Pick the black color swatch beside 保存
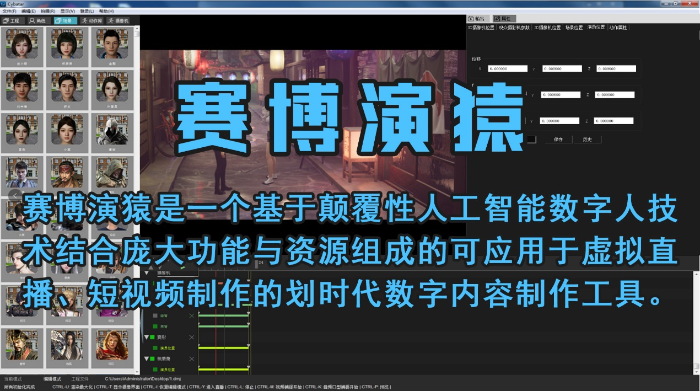The image size is (700, 391). click(x=531, y=140)
